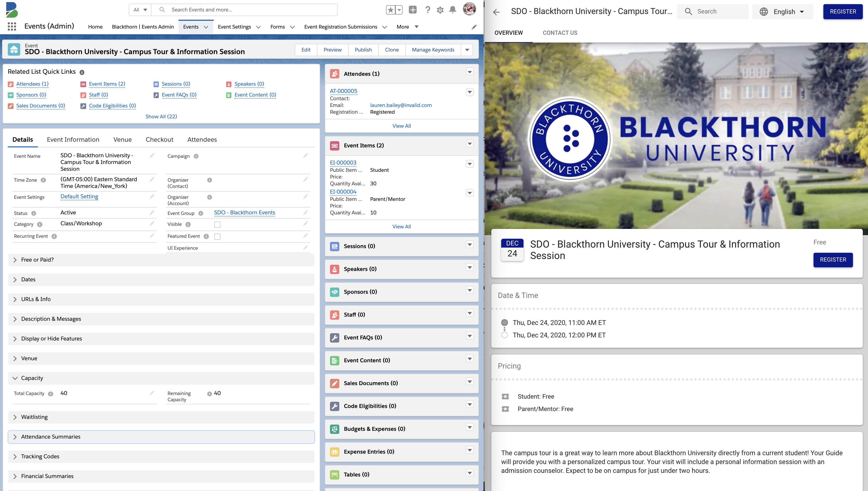The height and width of the screenshot is (491, 868).
Task: Open the App Launcher grid icon
Action: (x=12, y=26)
